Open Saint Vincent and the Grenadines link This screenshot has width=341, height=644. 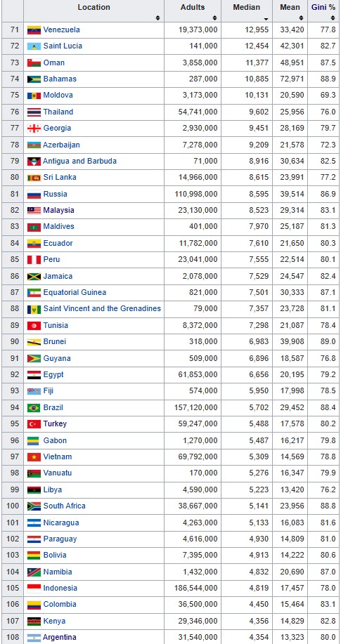coord(102,308)
